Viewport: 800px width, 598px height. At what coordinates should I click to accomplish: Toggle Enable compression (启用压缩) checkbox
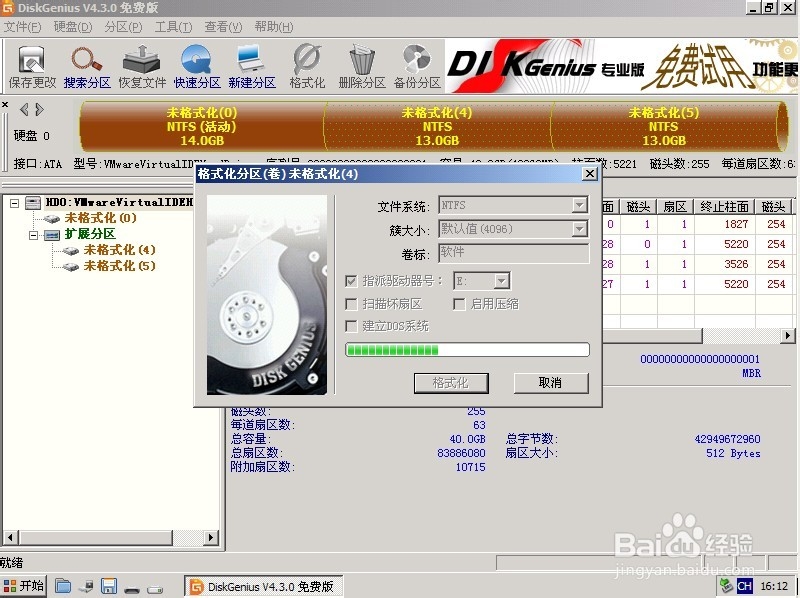[459, 304]
